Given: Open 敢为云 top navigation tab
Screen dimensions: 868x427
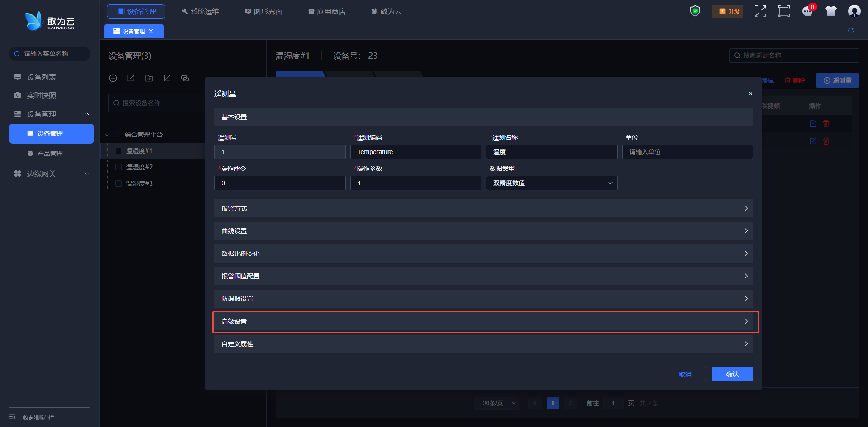Looking at the screenshot, I should tap(387, 11).
